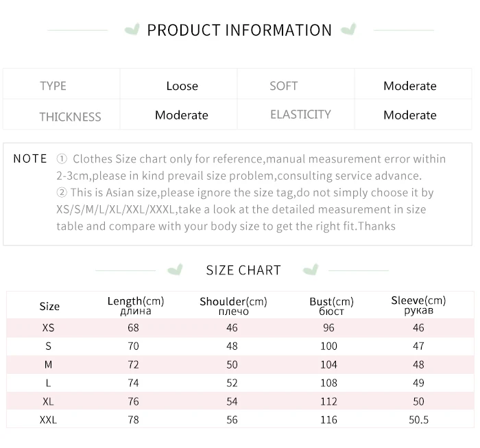Select the THICKNESS label cell
Screen dimensions: 480x448
(x=70, y=116)
